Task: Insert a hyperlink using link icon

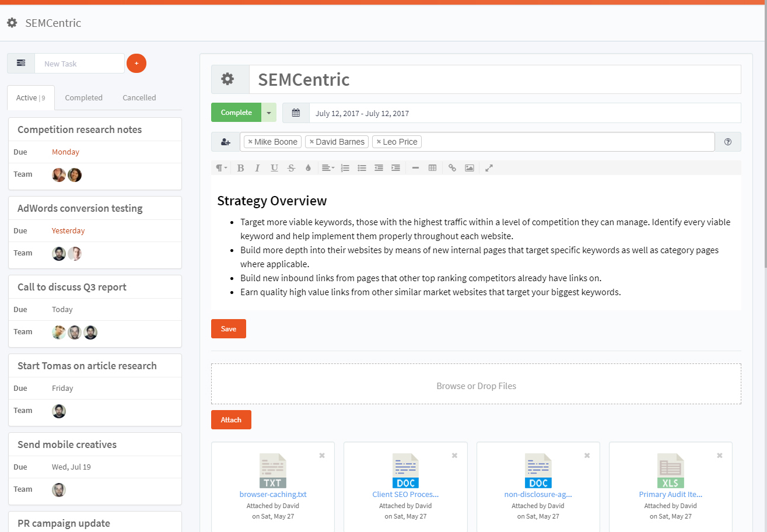Action: 452,168
